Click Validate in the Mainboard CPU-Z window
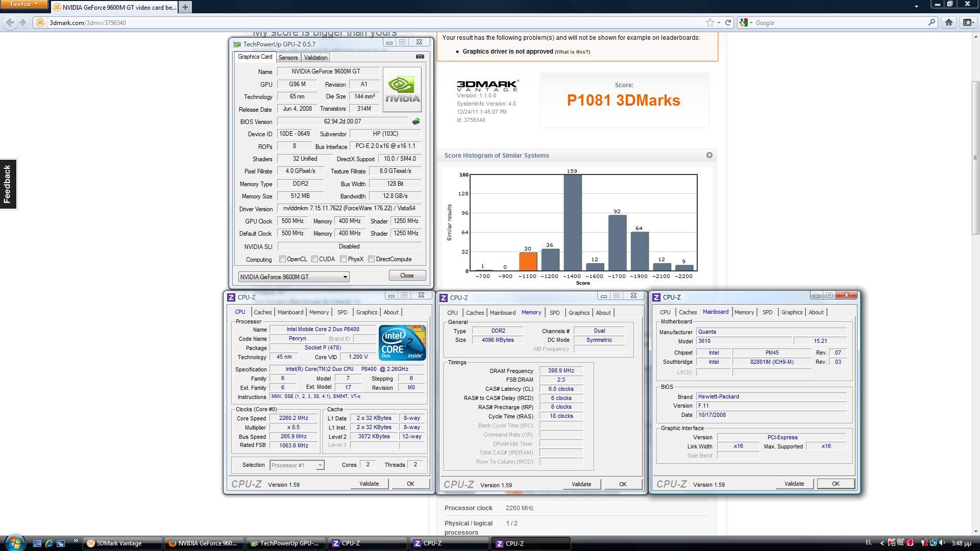Screen dimensions: 980x551 [794, 484]
